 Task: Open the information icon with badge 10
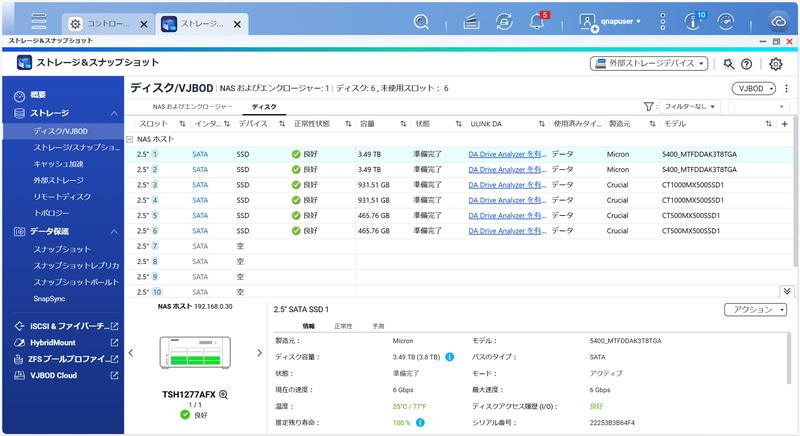[694, 21]
